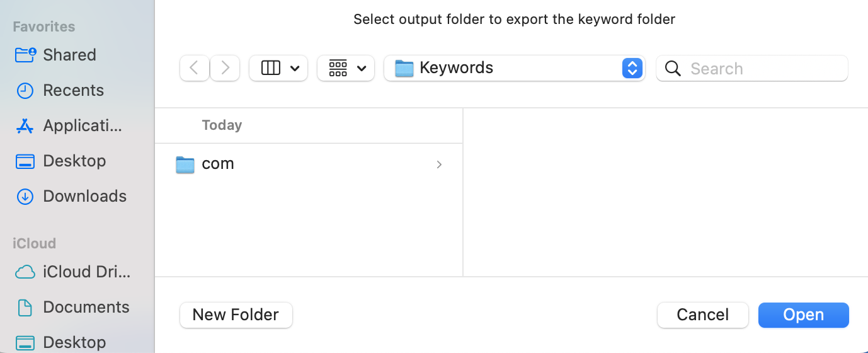868x353 pixels.
Task: Open the Downloads sidebar location
Action: [x=84, y=196]
